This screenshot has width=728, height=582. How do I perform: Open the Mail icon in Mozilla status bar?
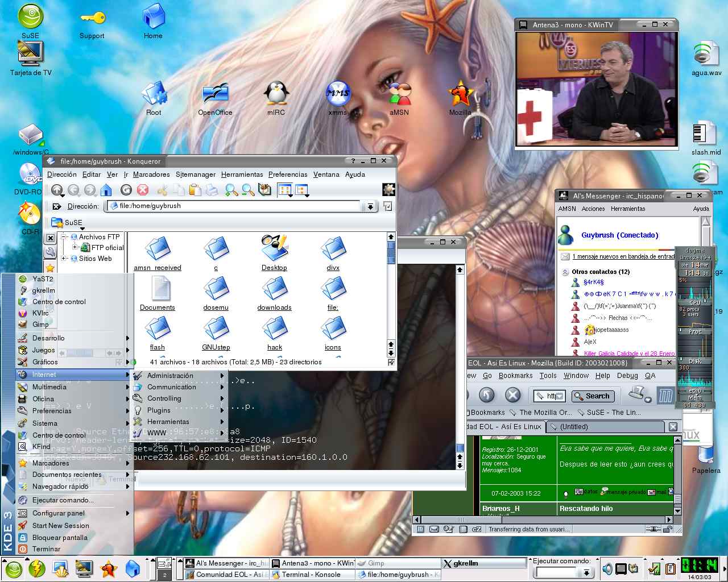tap(434, 529)
